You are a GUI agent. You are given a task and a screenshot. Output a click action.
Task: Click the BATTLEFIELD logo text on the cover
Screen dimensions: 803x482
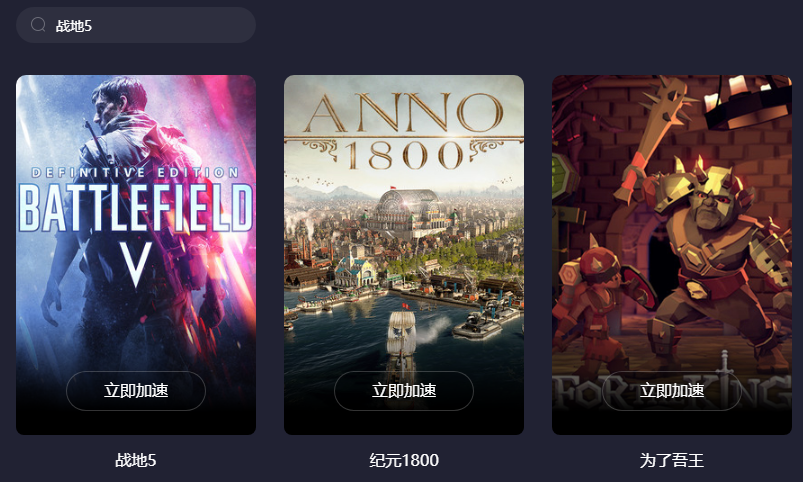point(136,207)
